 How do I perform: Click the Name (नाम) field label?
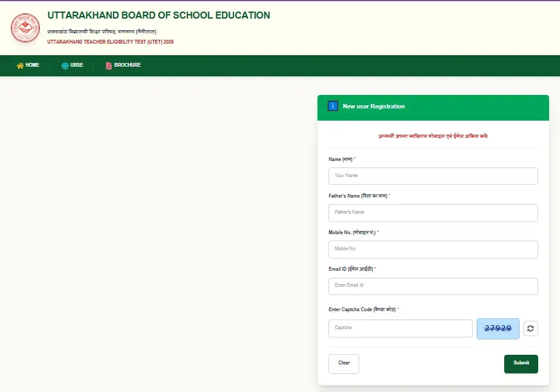(x=341, y=159)
